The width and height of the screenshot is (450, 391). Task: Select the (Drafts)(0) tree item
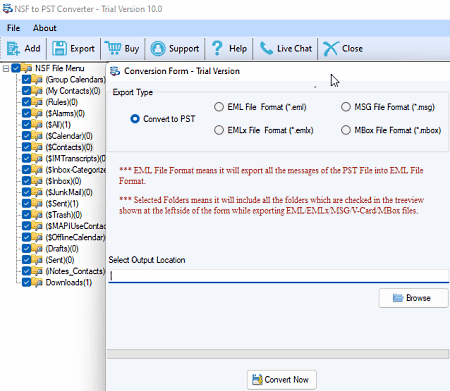tap(62, 249)
